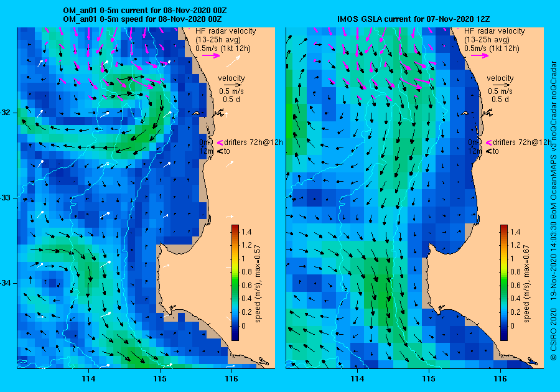This screenshot has width=560, height=392.
Task: Click the 'OM_an01 0-5m current for 08-Nov-2020 00Z' title
Action: click(144, 11)
